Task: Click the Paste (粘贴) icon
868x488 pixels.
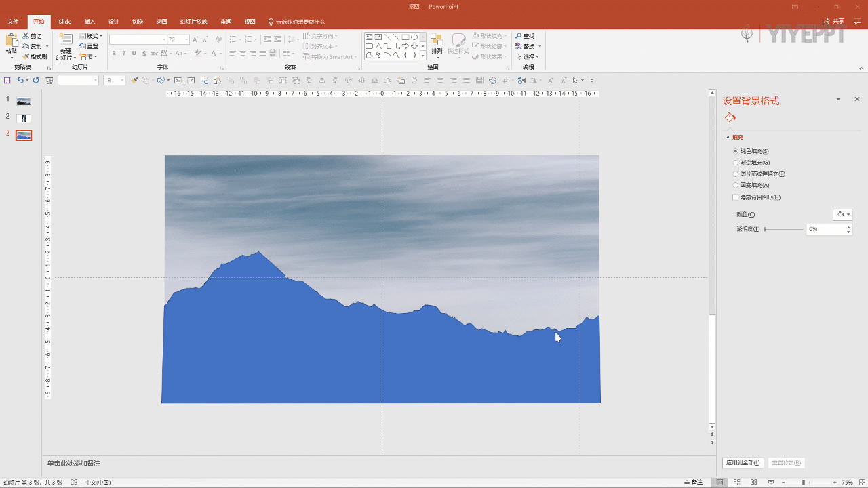Action: (x=11, y=41)
